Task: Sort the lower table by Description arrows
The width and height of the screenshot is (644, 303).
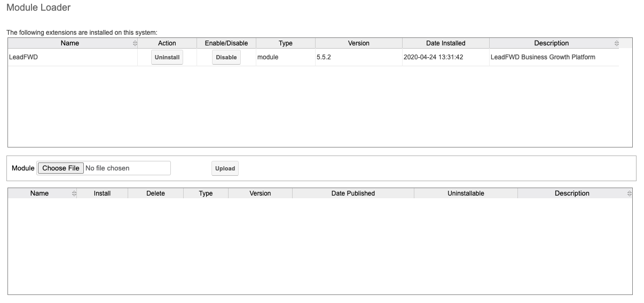Action: (629, 193)
